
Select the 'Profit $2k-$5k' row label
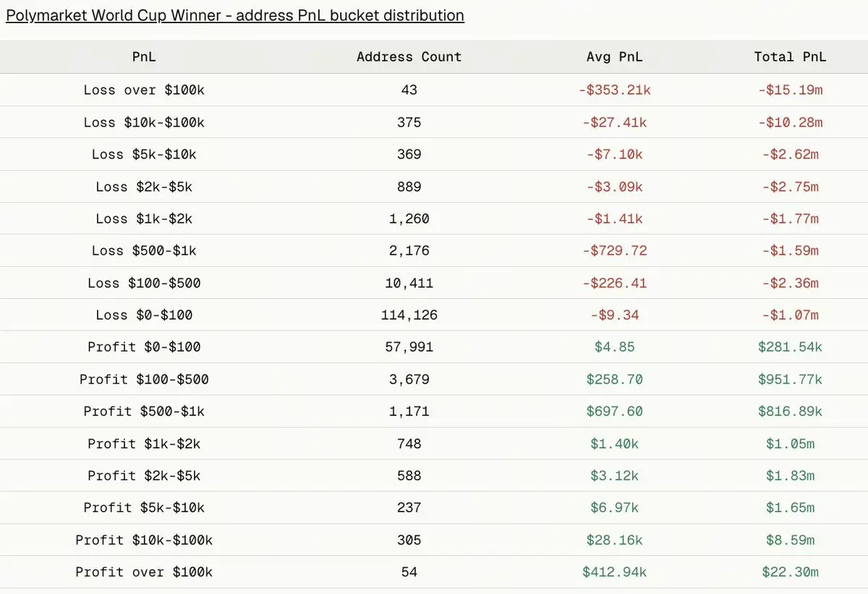pyautogui.click(x=144, y=475)
